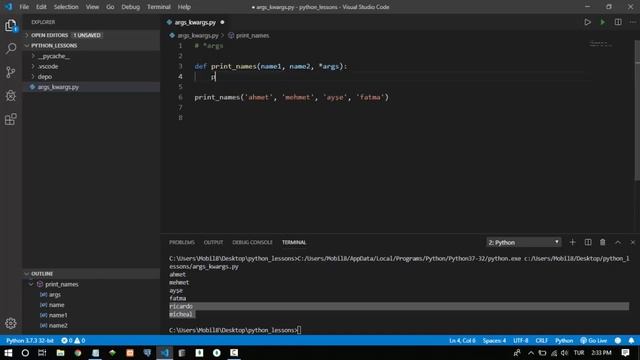Open Chrome from taskbar
The width and height of the screenshot is (640, 360).
coord(78,353)
